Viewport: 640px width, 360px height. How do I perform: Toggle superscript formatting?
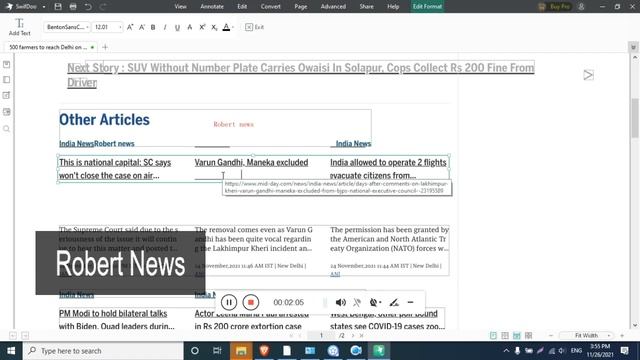click(202, 27)
